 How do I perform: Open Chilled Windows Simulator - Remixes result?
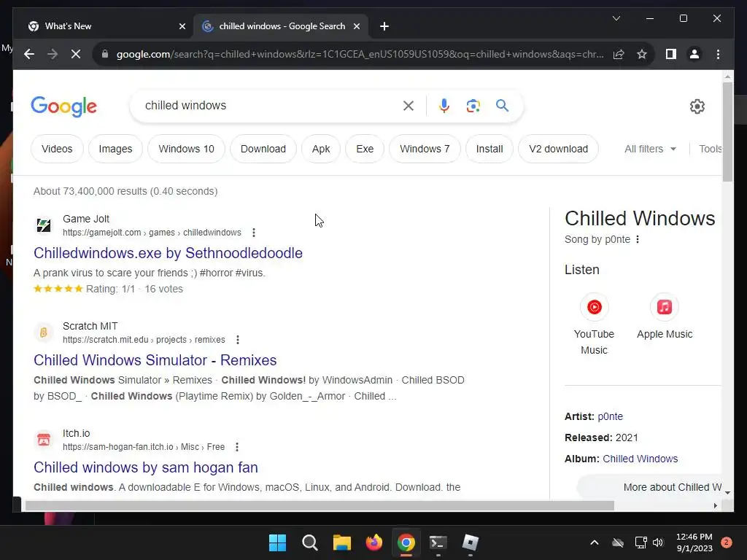(155, 360)
